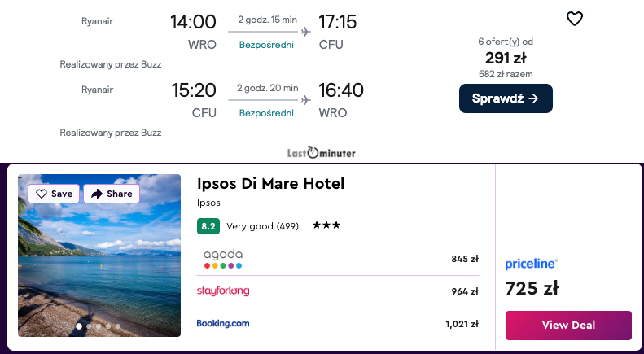Open the agoda logo offer
Screen dimensions: 644x354
click(223, 259)
